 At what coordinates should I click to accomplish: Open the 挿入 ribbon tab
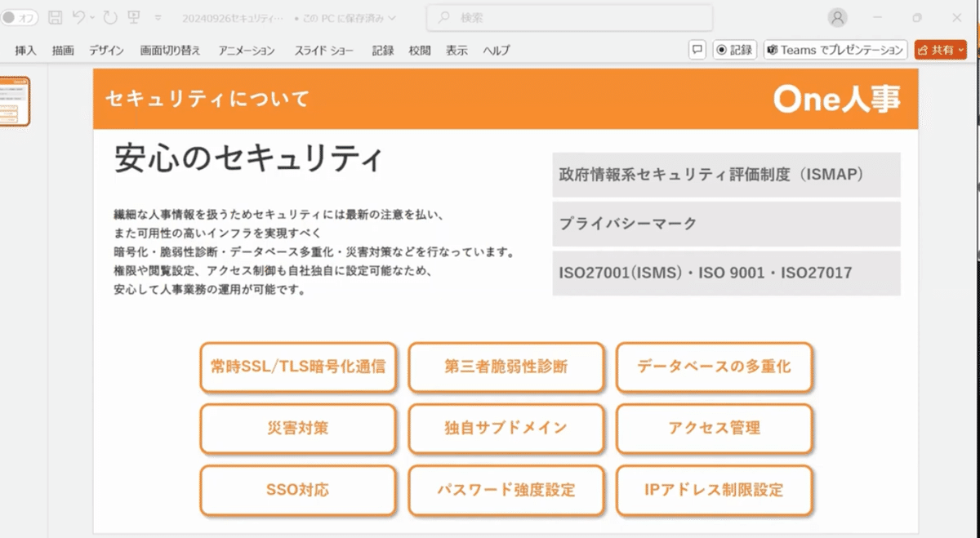tap(25, 51)
